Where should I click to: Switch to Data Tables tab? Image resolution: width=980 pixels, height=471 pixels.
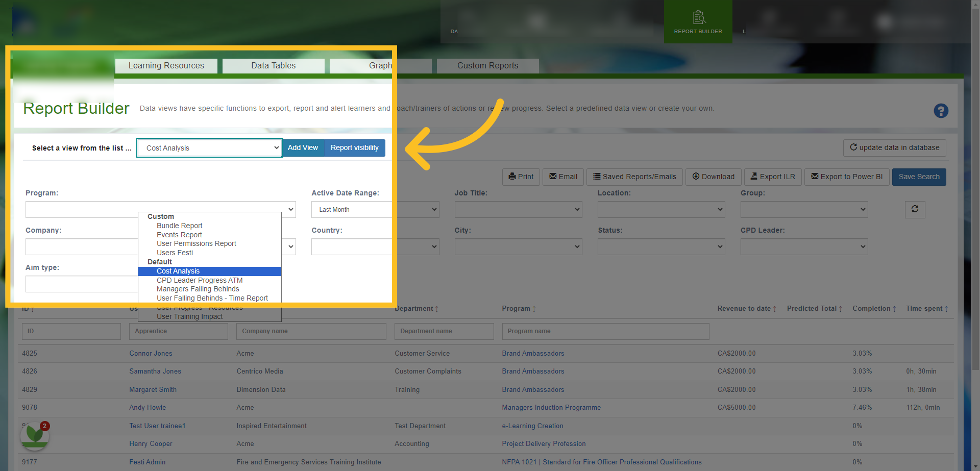(274, 66)
